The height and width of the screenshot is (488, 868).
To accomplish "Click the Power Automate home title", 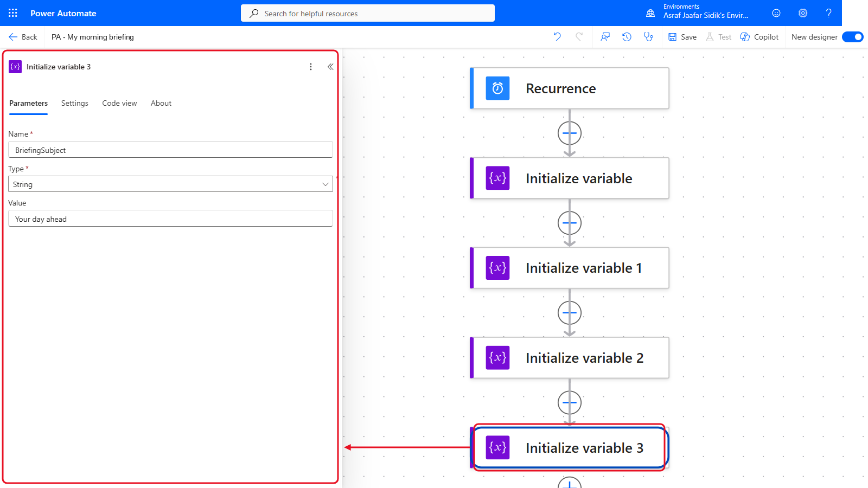I will (x=63, y=13).
